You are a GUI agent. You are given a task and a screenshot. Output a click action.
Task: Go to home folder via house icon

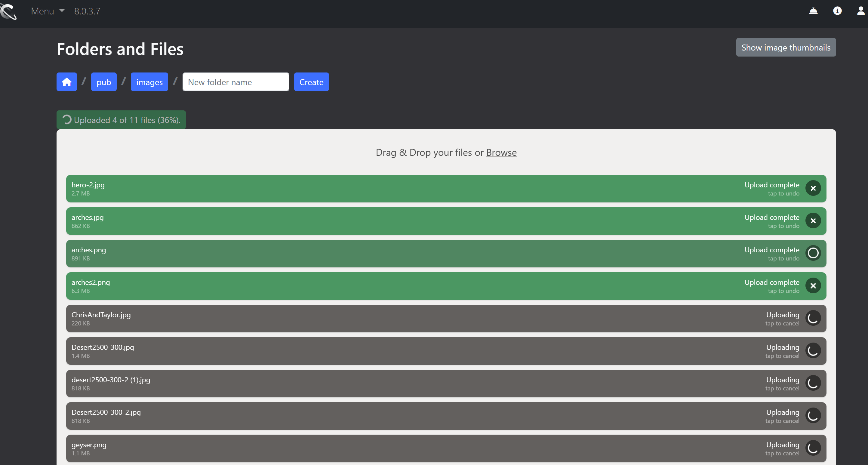(x=67, y=82)
